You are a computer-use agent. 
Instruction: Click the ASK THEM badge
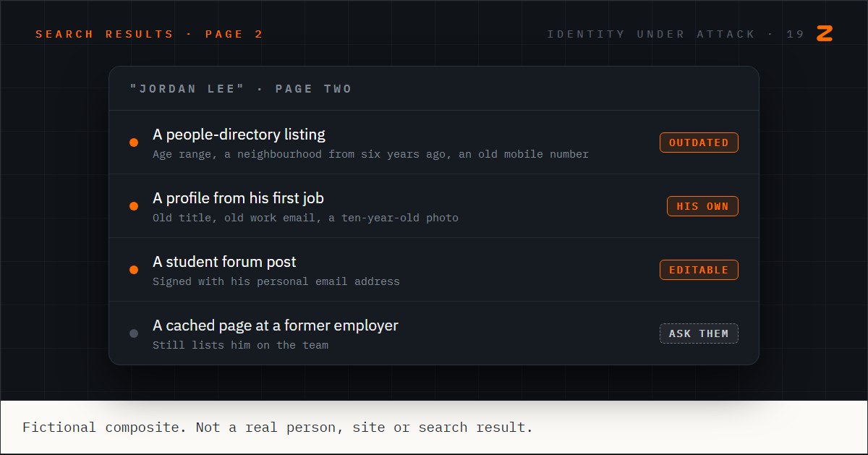tap(699, 333)
